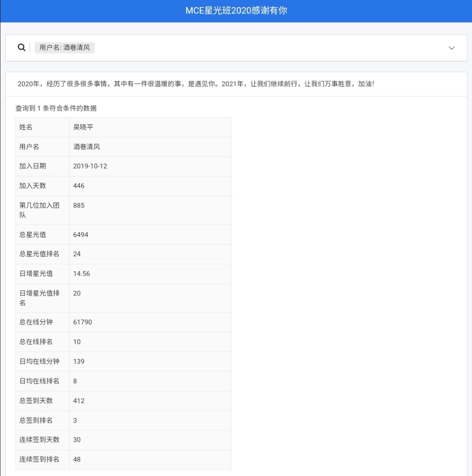Screen dimensions: 472x476
Task: Click the 连续签到天数 value 30
Action: pyautogui.click(x=77, y=440)
